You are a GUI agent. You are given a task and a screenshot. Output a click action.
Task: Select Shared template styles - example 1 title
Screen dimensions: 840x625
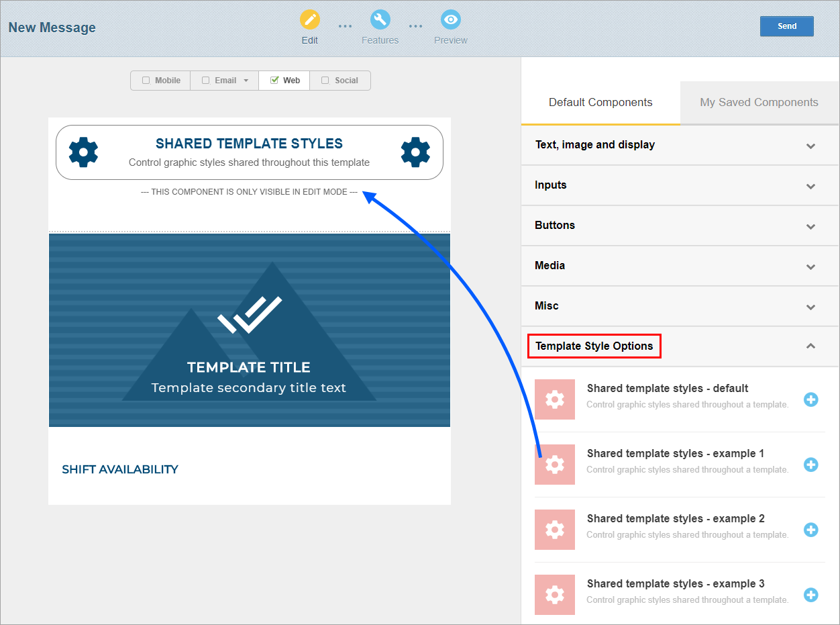pyautogui.click(x=676, y=453)
